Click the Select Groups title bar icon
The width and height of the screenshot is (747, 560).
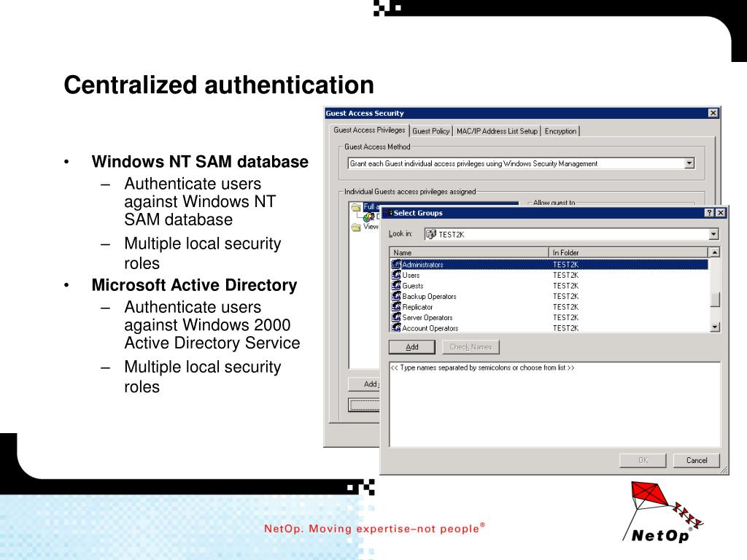point(388,213)
